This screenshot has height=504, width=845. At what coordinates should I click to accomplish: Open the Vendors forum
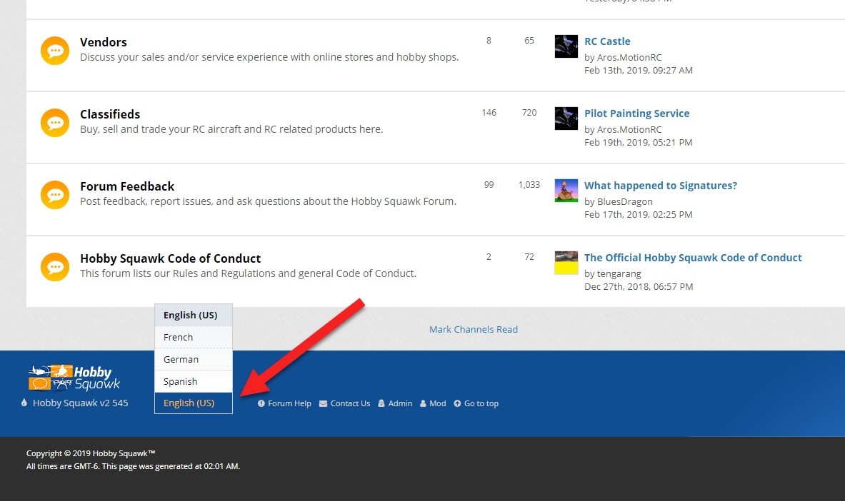tap(104, 42)
